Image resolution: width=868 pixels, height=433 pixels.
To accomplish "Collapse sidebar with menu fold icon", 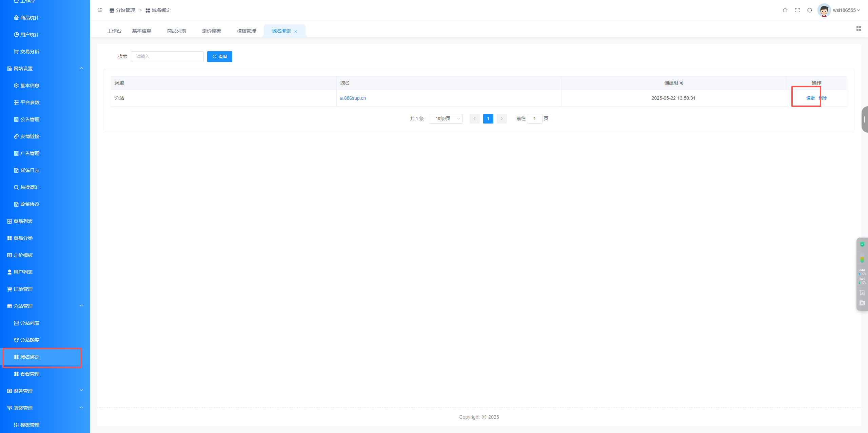I will click(x=100, y=10).
